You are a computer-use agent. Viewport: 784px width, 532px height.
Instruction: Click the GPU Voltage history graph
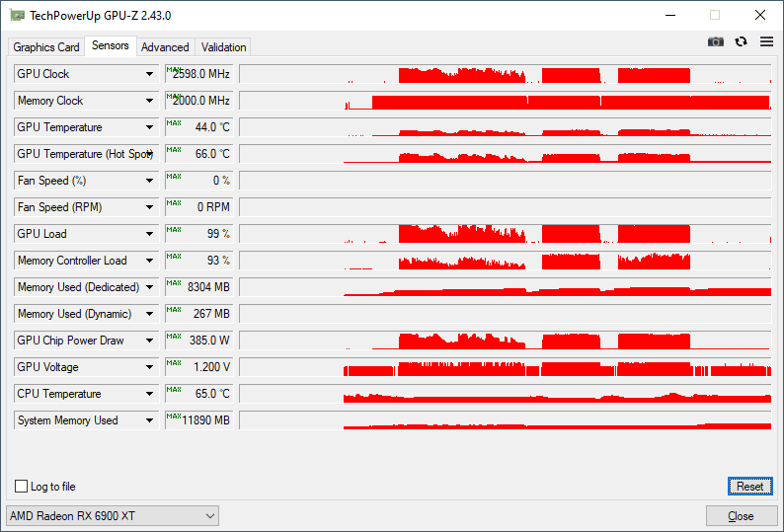[506, 367]
